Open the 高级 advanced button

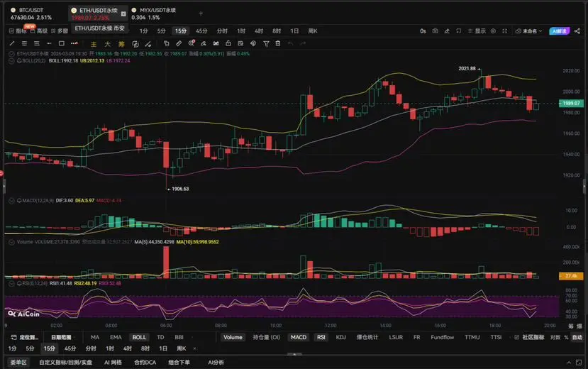pyautogui.click(x=39, y=31)
